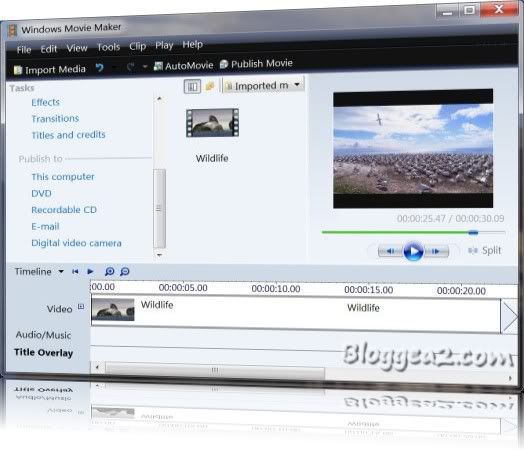Image resolution: width=524 pixels, height=450 pixels.
Task: Open the Transitions task link
Action: coord(55,119)
